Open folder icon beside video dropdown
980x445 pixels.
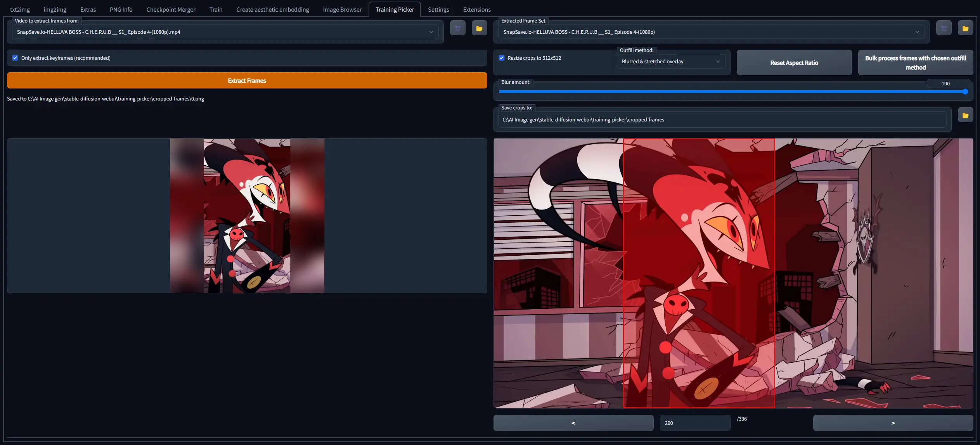(x=479, y=28)
